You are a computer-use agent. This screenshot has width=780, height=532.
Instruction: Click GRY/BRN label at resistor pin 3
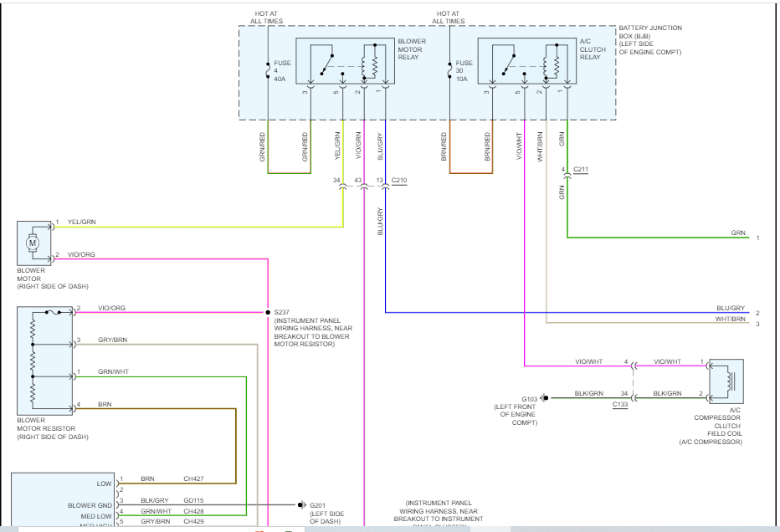click(112, 340)
